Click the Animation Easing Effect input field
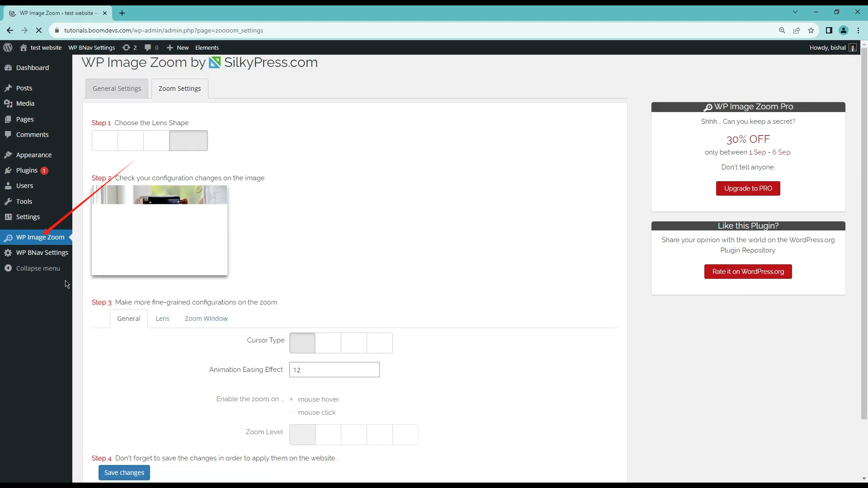The width and height of the screenshot is (868, 488). click(x=335, y=370)
